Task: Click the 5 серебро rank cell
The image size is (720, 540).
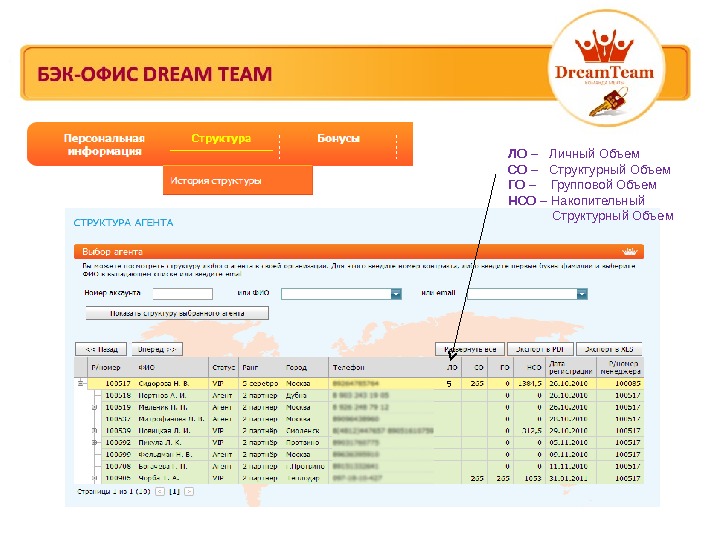Action: [260, 383]
